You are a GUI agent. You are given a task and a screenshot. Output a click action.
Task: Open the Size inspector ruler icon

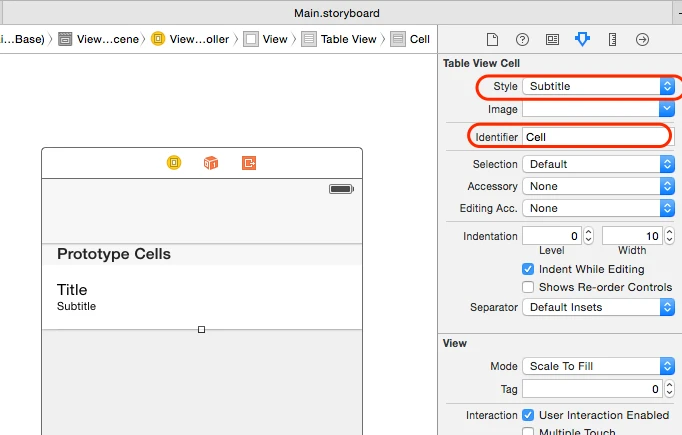pyautogui.click(x=612, y=40)
